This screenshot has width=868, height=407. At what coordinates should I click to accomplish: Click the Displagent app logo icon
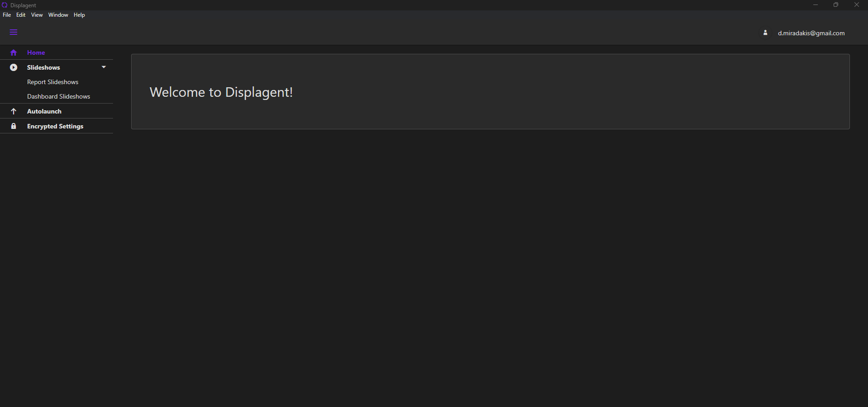click(x=5, y=5)
